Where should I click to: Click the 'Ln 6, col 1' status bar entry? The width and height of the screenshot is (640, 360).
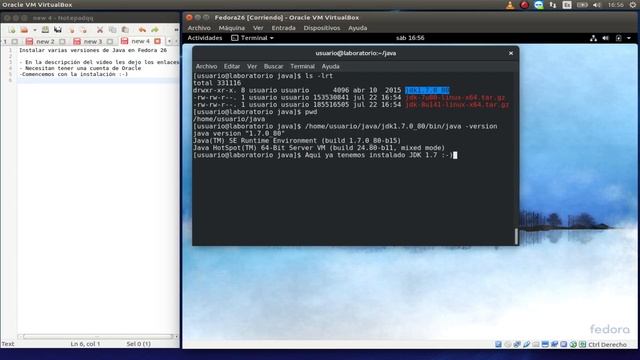[x=85, y=344]
